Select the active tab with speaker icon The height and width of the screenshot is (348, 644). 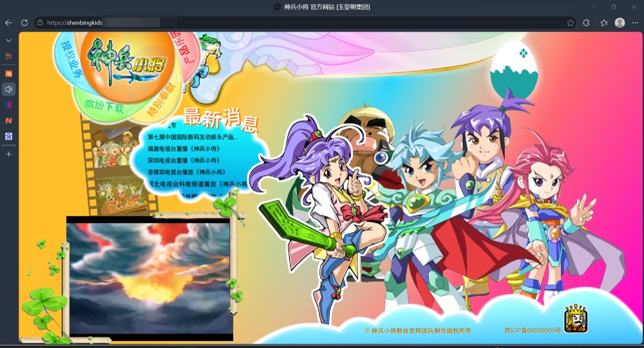8,89
